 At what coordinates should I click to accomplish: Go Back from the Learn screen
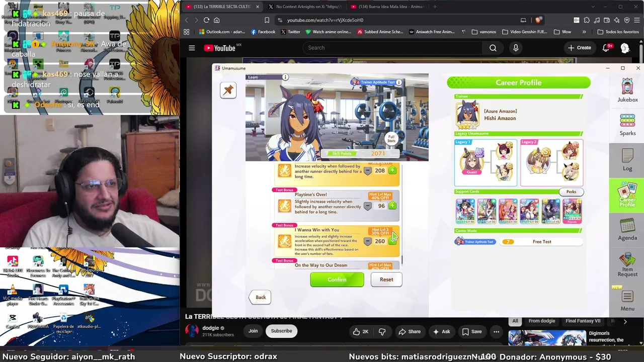[x=261, y=297]
